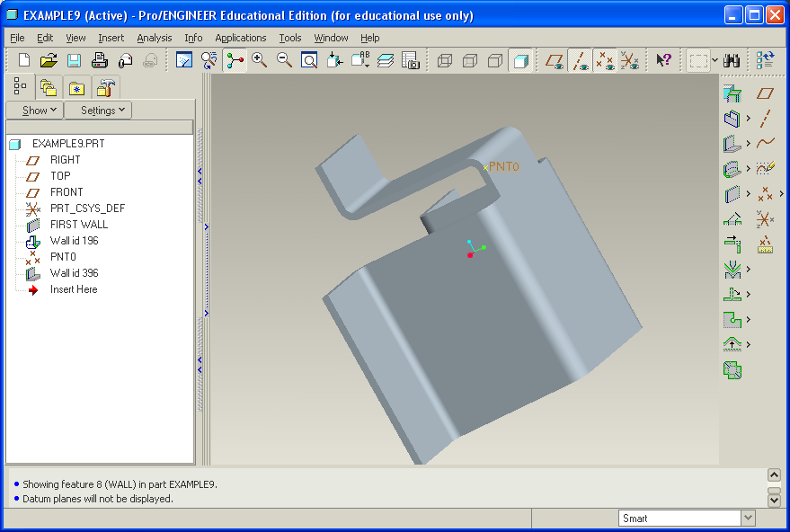Click the Open file folder icon
Image resolution: width=790 pixels, height=532 pixels.
point(49,60)
